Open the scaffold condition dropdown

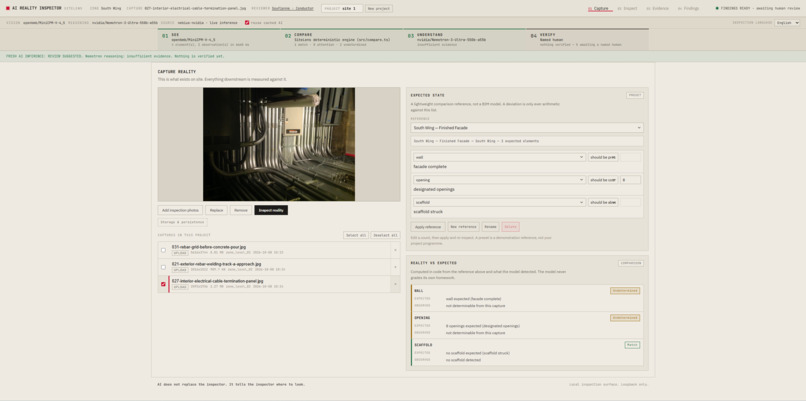[x=603, y=203]
